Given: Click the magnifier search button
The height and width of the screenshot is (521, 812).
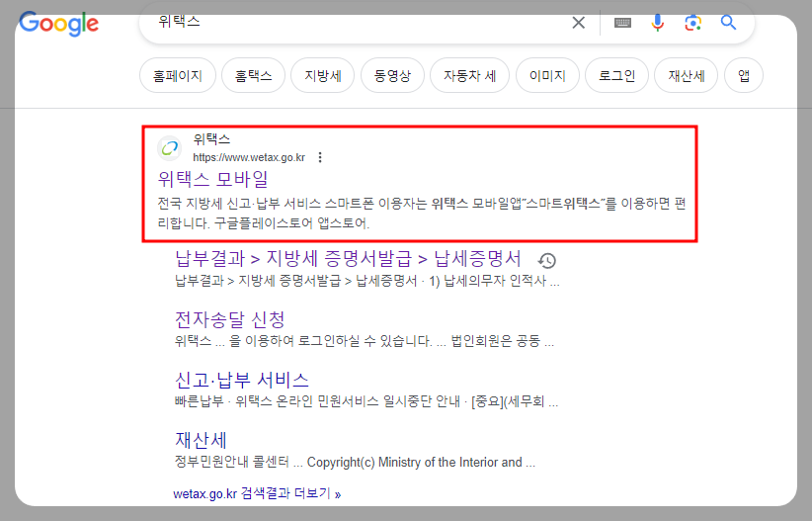Looking at the screenshot, I should click(728, 23).
